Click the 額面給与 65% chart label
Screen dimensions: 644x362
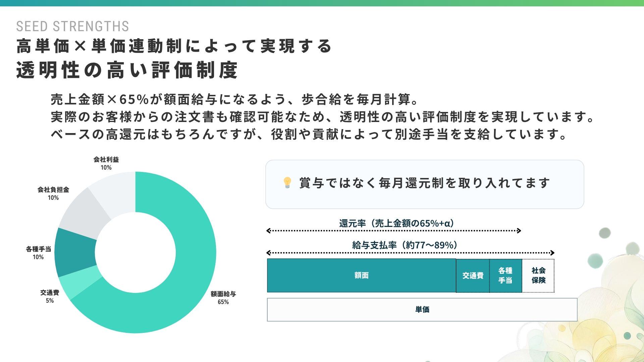pyautogui.click(x=223, y=298)
